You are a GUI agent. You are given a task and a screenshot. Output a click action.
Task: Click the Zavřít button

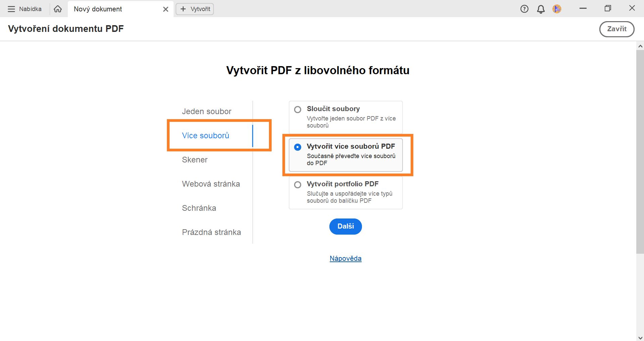point(617,29)
